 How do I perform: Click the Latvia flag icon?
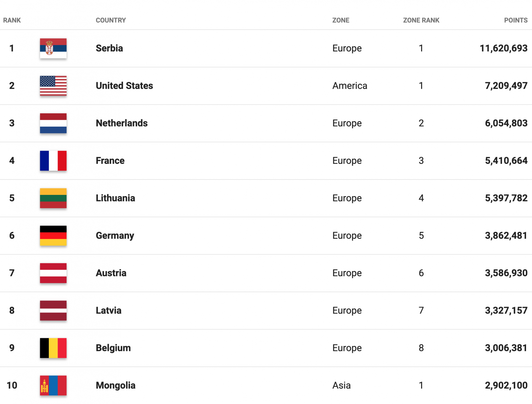(53, 311)
